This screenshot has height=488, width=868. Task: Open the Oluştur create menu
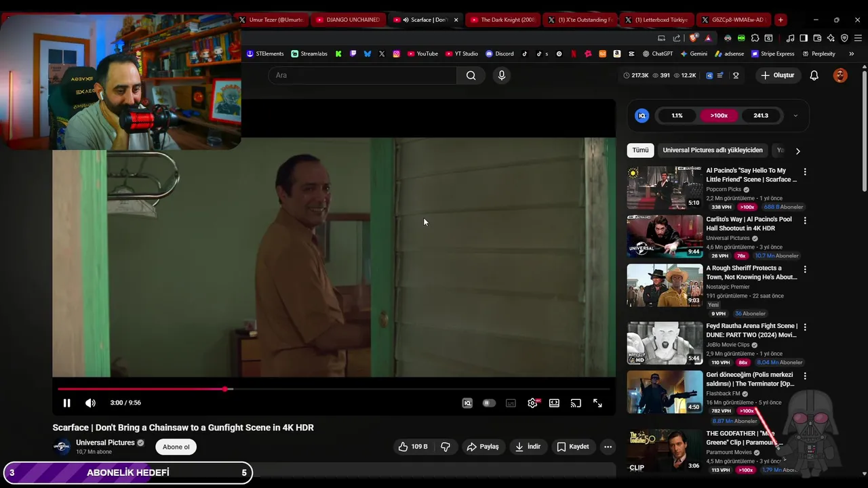[x=777, y=75]
